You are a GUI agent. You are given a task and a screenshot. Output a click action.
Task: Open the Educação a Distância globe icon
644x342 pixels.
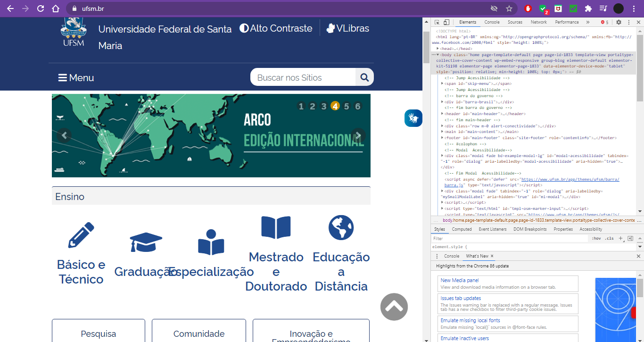[341, 227]
